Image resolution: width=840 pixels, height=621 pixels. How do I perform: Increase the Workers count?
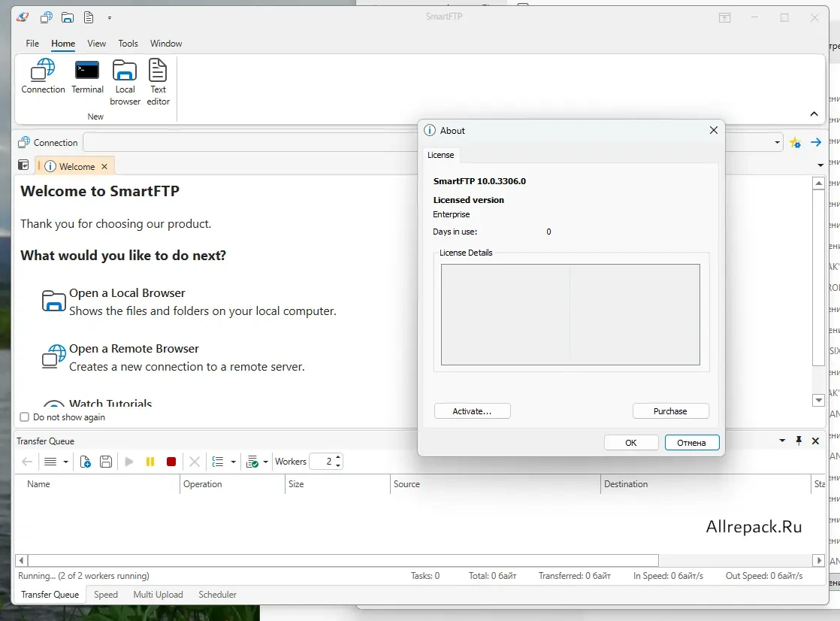click(x=337, y=458)
